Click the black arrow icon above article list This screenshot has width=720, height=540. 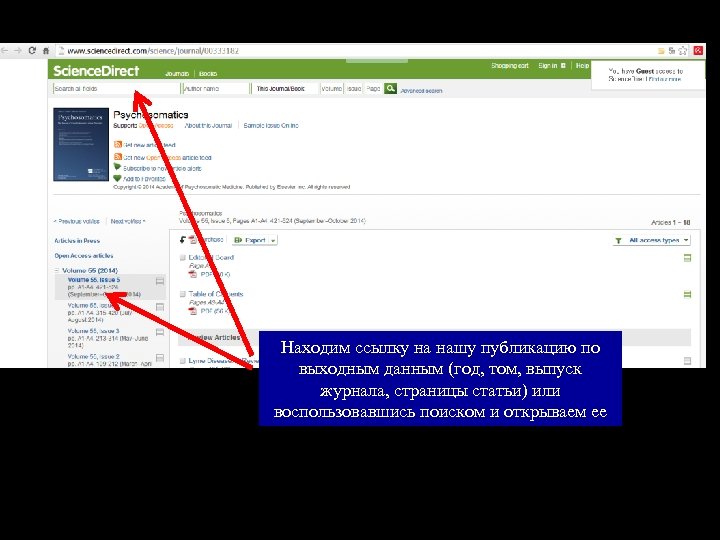tap(183, 240)
